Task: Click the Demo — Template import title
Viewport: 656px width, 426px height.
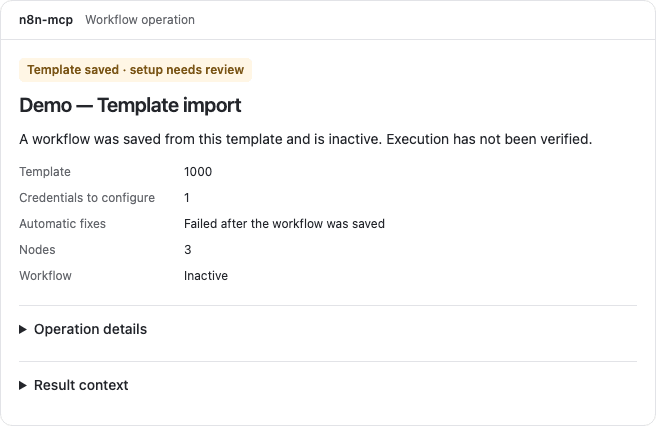Action: pyautogui.click(x=130, y=105)
